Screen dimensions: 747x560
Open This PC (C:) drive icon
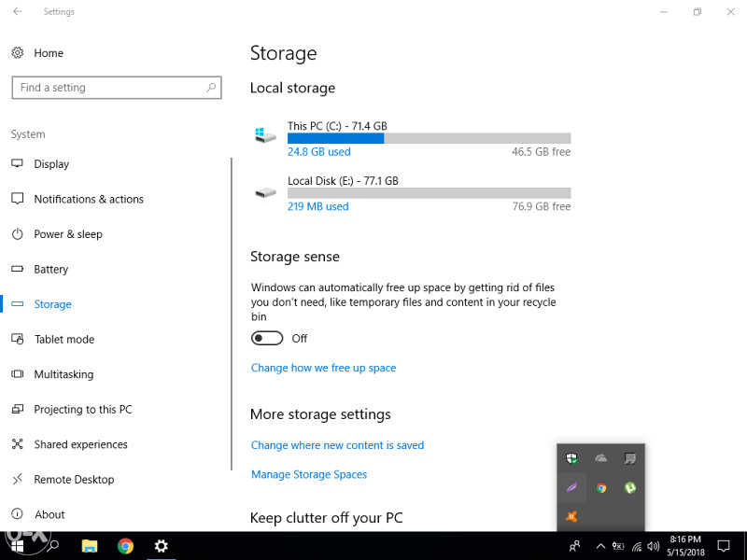point(265,135)
